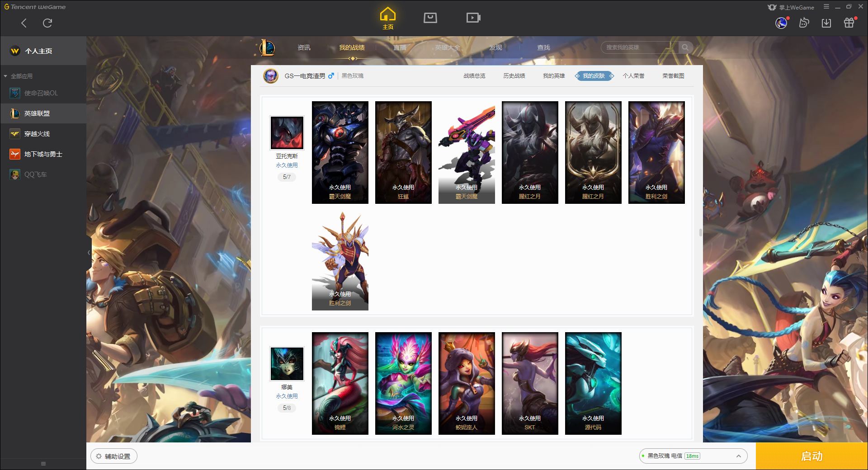Open the friends chat icon in the top right
Image resolution: width=868 pixels, height=470 pixels.
(804, 23)
